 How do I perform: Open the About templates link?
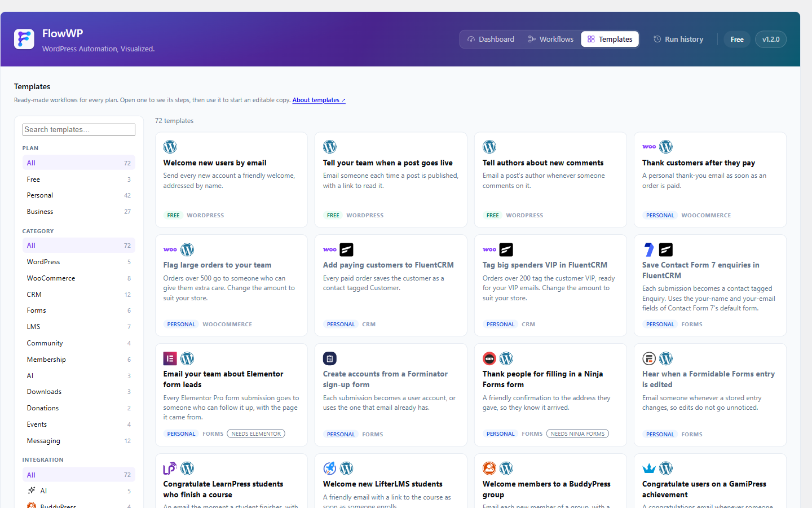[319, 100]
